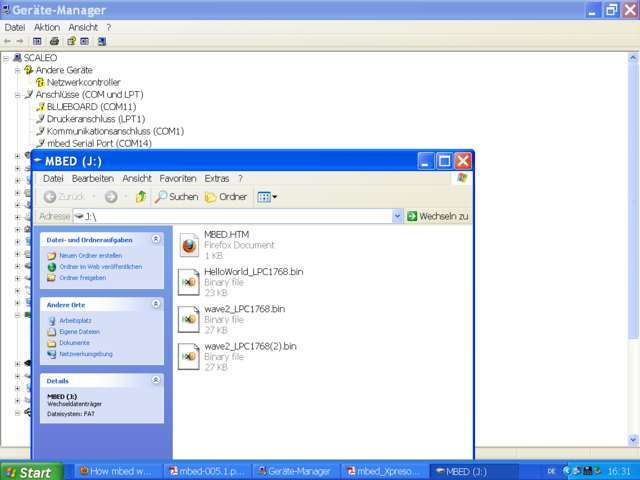Viewport: 640px width, 480px height.
Task: Click Geräte-Manager properties toolbar icon
Action: pos(71,41)
